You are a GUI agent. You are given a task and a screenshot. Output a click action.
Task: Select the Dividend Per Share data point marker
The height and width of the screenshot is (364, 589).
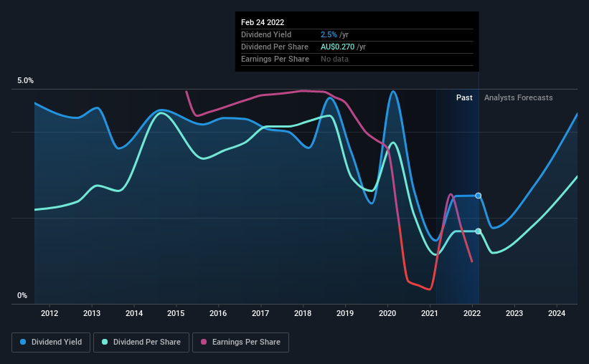click(x=479, y=231)
